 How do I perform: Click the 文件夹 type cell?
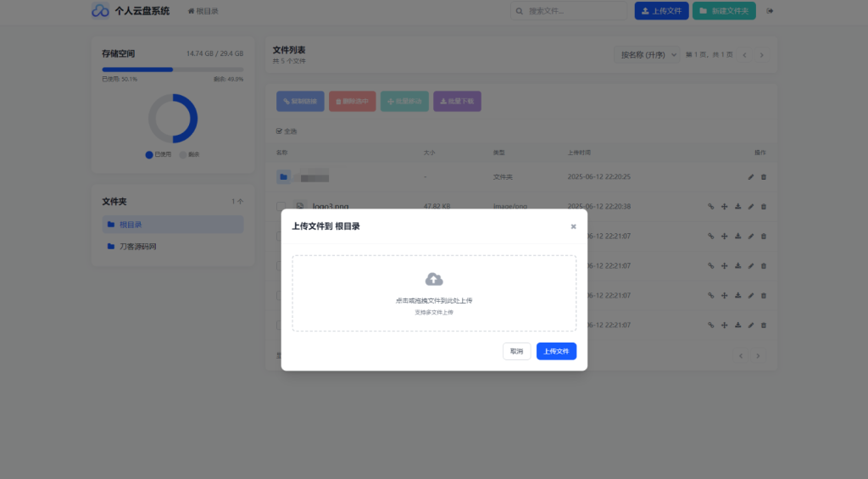tap(503, 177)
